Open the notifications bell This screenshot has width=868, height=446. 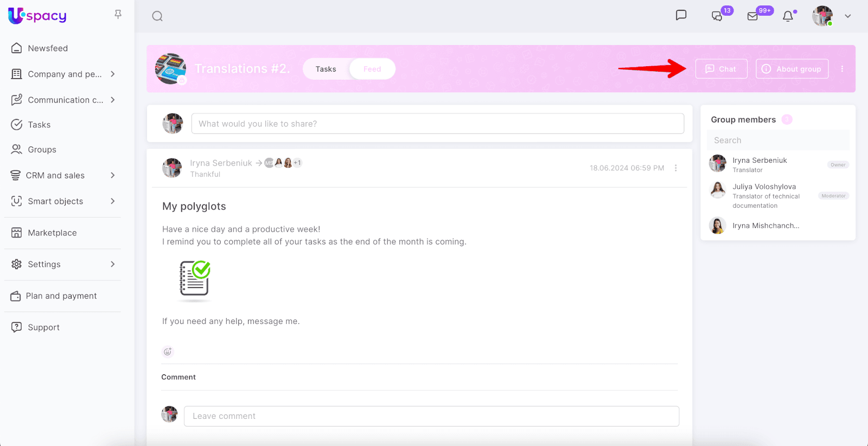point(788,16)
